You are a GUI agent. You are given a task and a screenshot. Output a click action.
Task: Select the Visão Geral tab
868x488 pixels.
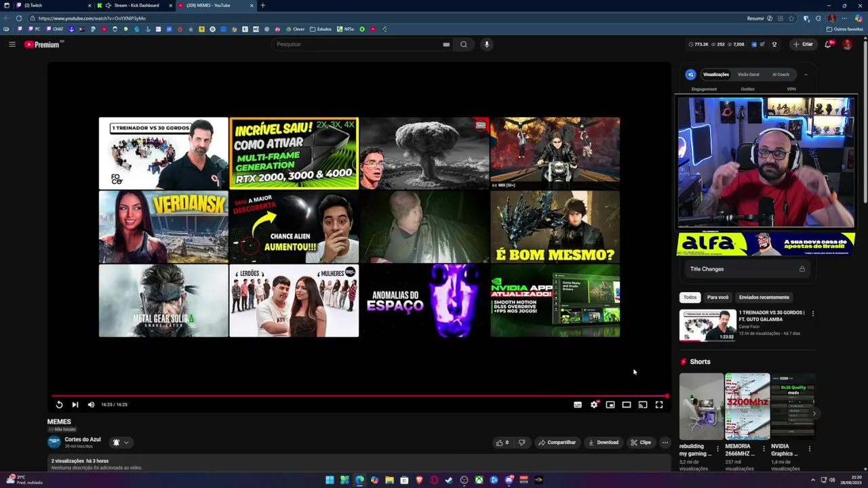(749, 75)
